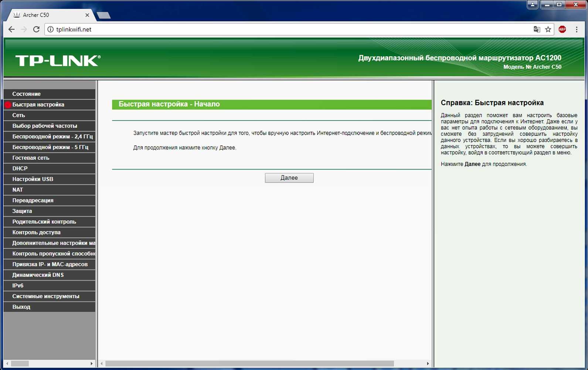Open the Защита menu item
588x370 pixels.
[50, 211]
